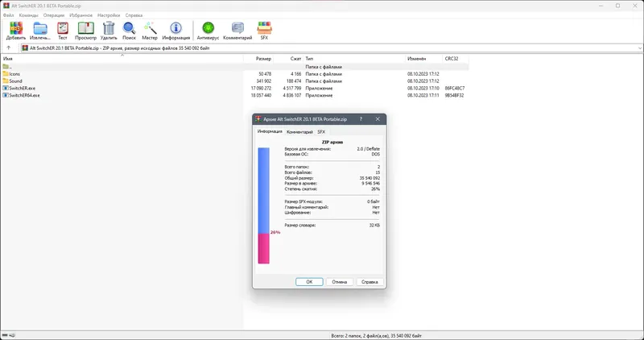Open the Настройки menu

(109, 15)
